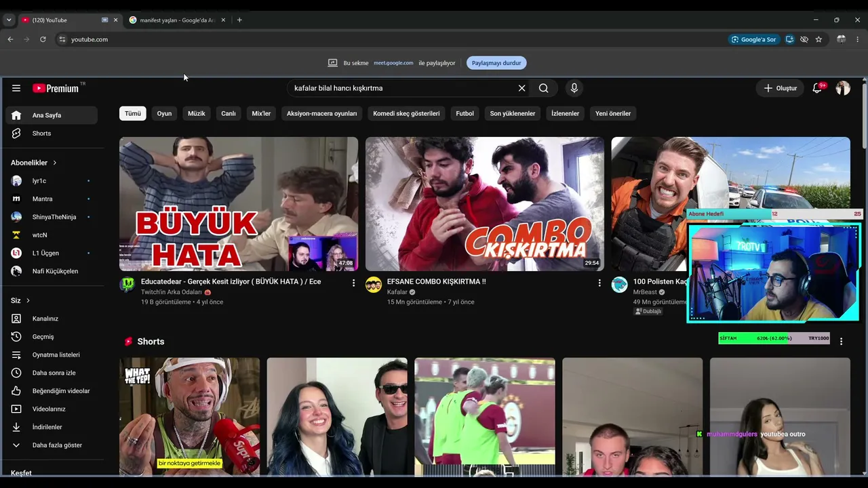Viewport: 868px width, 488px height.
Task: Select the Canlı filter chip
Action: pos(229,113)
